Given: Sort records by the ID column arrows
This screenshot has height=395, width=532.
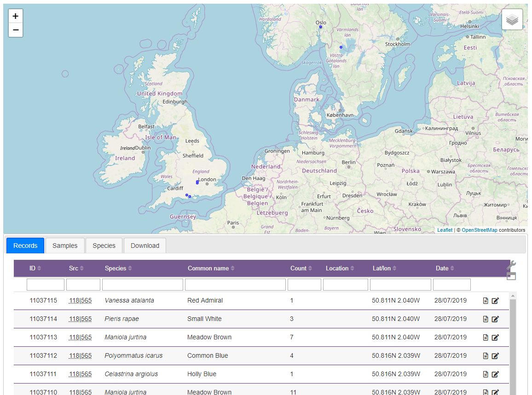Looking at the screenshot, I should [x=39, y=268].
